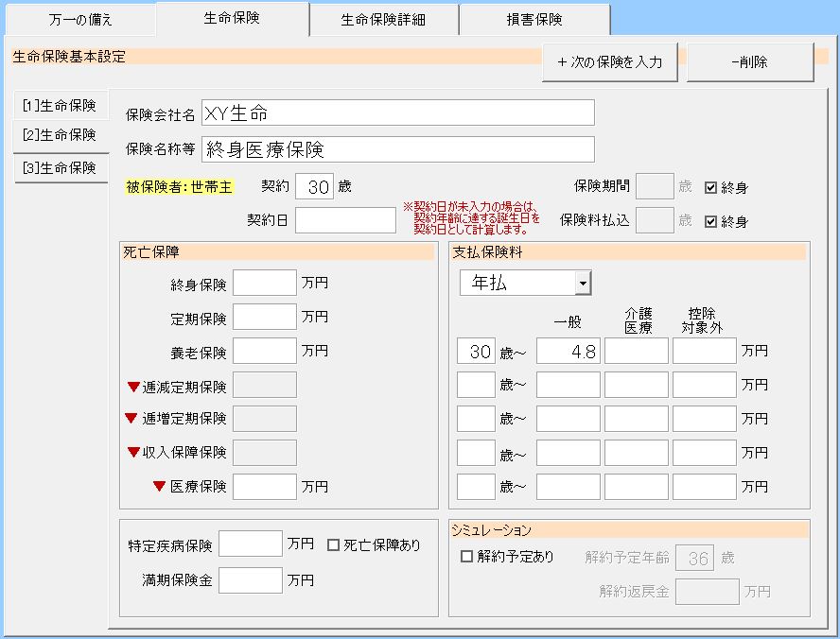Click the 契約日 input field
The height and width of the screenshot is (639, 840).
(x=345, y=220)
